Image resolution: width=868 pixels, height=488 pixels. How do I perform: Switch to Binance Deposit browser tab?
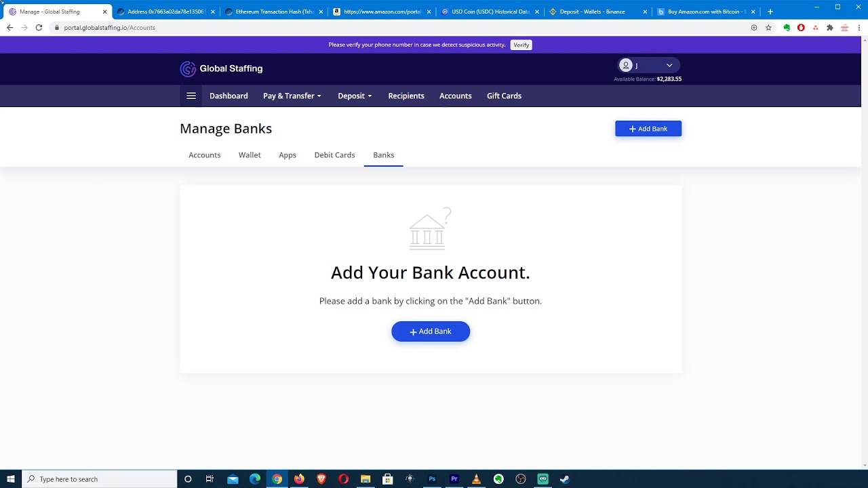(x=597, y=12)
